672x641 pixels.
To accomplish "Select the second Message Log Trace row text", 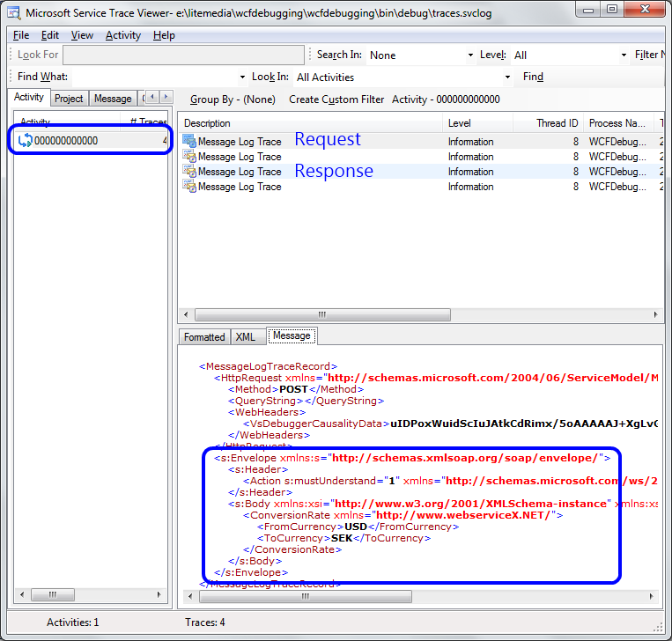I will [240, 157].
